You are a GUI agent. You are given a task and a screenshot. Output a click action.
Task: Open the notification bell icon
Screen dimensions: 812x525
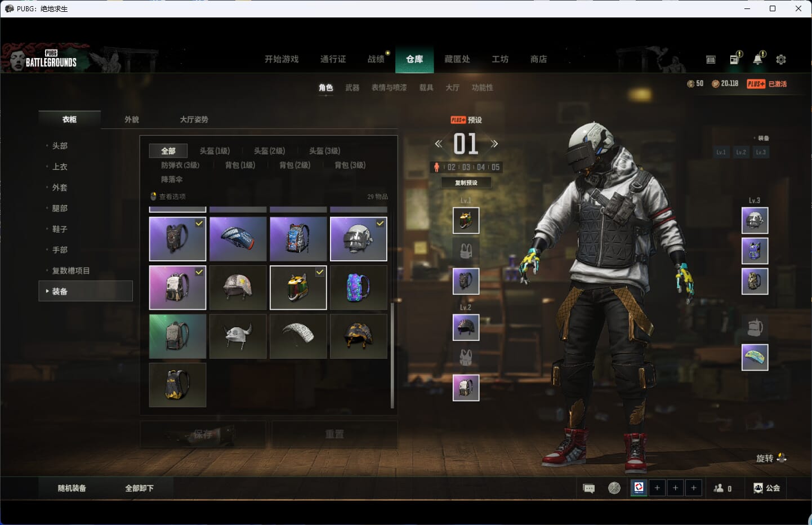pos(759,59)
